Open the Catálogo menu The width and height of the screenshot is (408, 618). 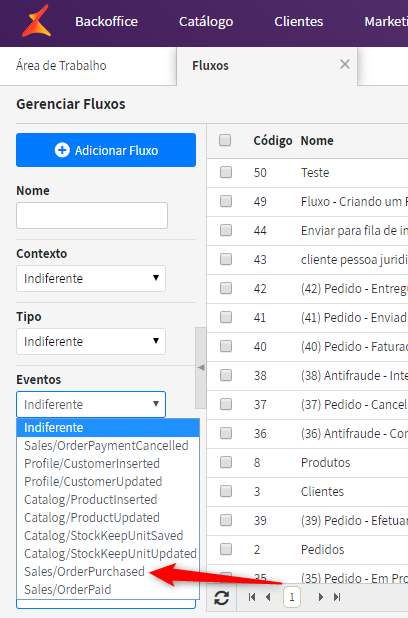[206, 21]
